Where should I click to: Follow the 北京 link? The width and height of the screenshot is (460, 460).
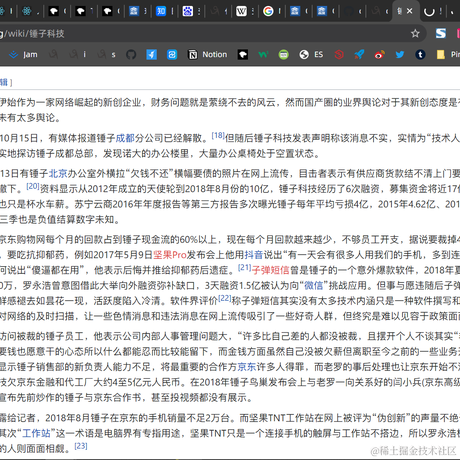(x=58, y=173)
